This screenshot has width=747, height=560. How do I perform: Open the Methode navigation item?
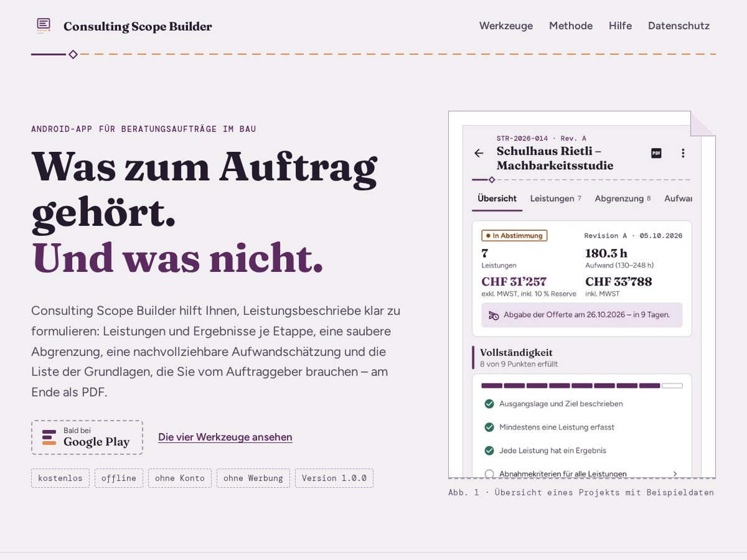571,26
